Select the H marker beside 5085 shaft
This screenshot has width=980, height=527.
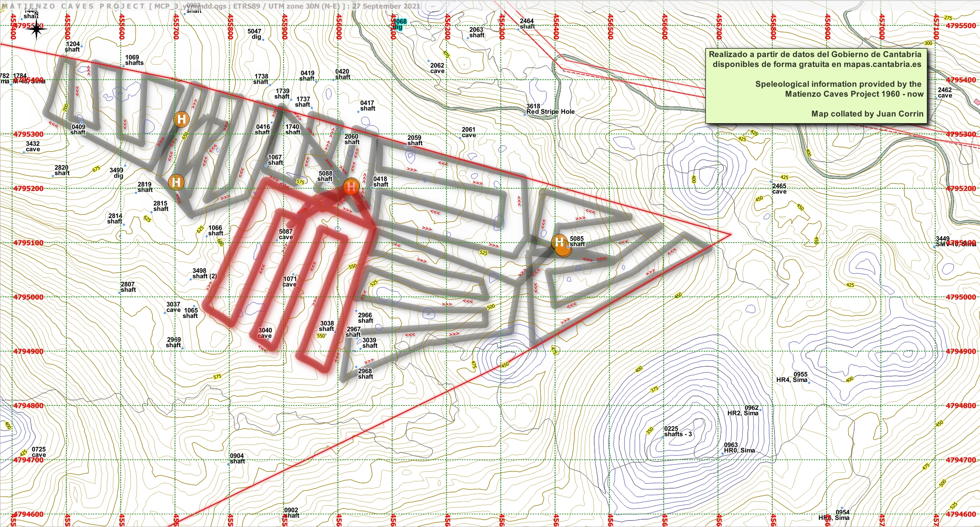click(560, 243)
